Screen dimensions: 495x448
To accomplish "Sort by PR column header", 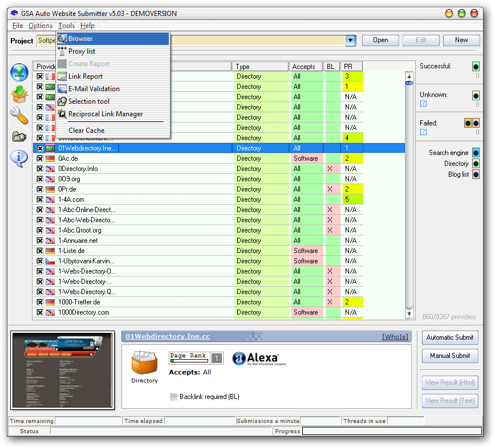I will tap(351, 67).
